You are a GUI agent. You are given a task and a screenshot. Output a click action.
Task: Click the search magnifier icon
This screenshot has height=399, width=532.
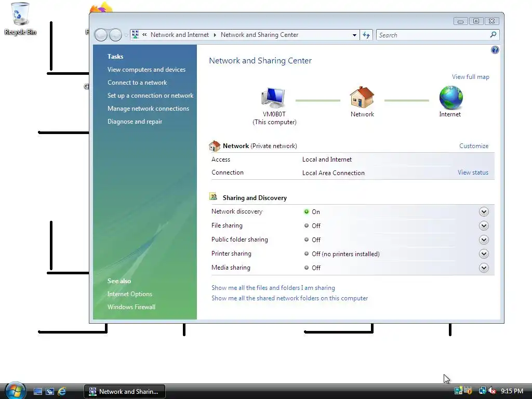pyautogui.click(x=494, y=35)
